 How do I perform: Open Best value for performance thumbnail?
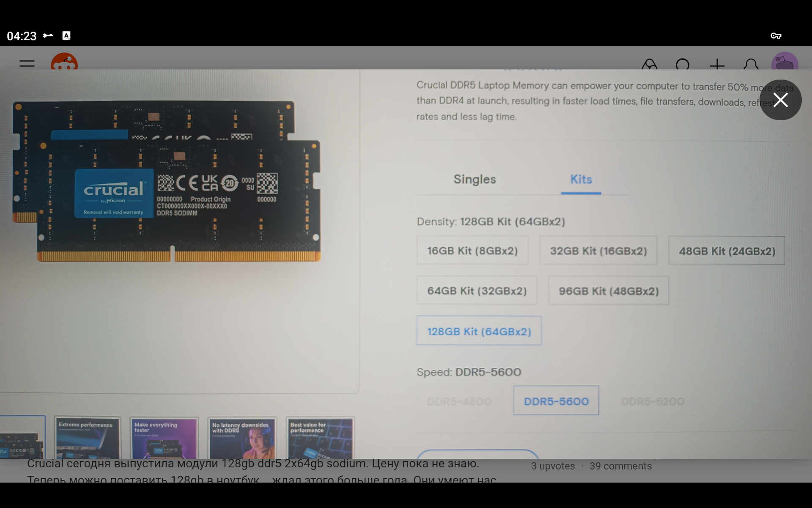(320, 438)
